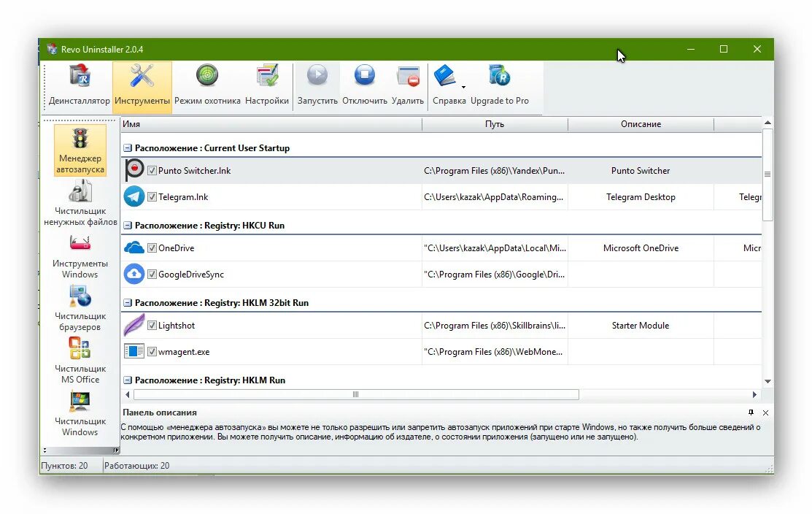Click the Удалить remove icon

tap(408, 76)
